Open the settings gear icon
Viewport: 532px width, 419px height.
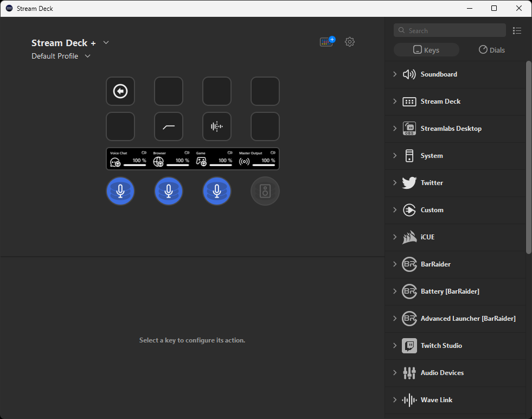[350, 42]
